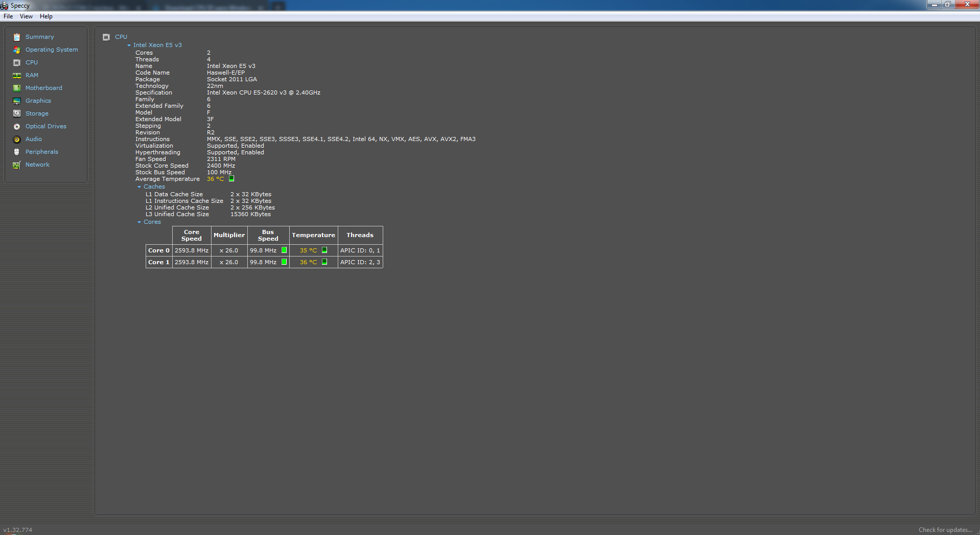
Task: Open the View menu
Action: point(26,16)
